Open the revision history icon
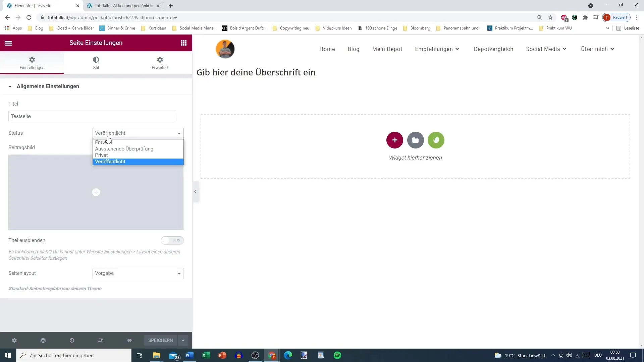This screenshot has height=362, width=644. pyautogui.click(x=72, y=340)
